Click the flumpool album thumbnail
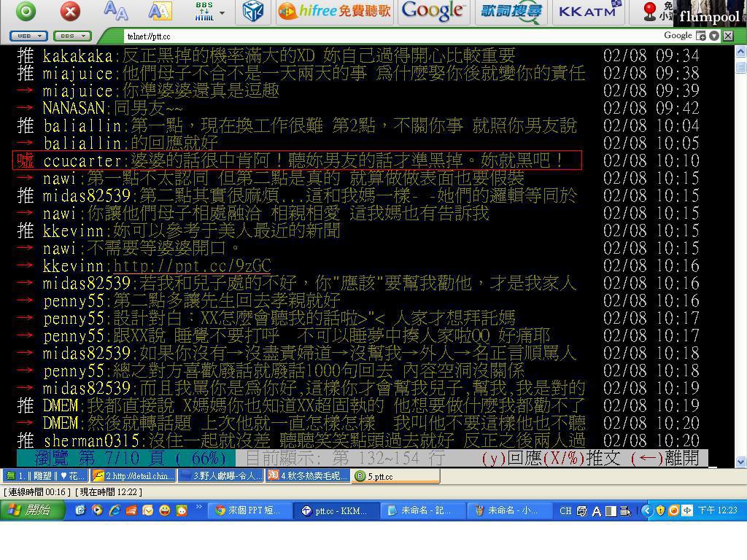The height and width of the screenshot is (560, 747). point(709,13)
